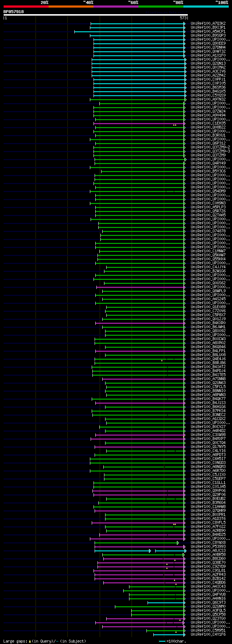Select the UniRef100_C9SL81 label
Image resolution: width=232 pixels, height=644 pixels.
pyautogui.click(x=208, y=571)
